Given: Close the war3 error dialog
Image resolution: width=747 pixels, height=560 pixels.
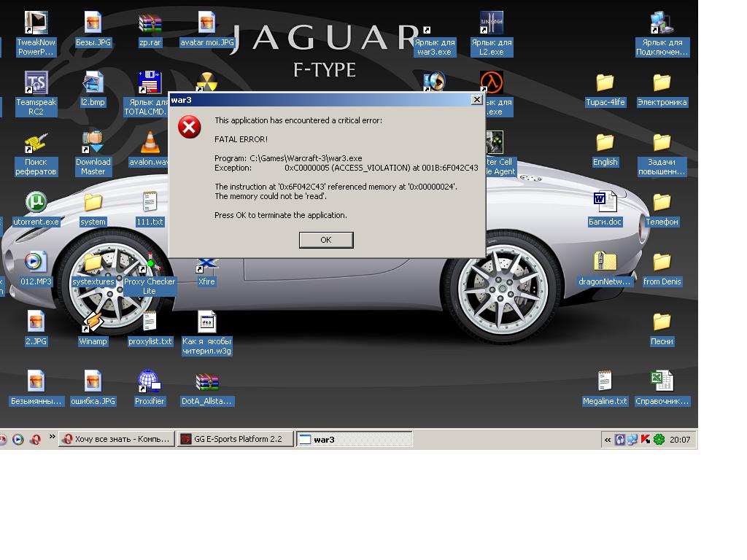Looking at the screenshot, I should (476, 99).
